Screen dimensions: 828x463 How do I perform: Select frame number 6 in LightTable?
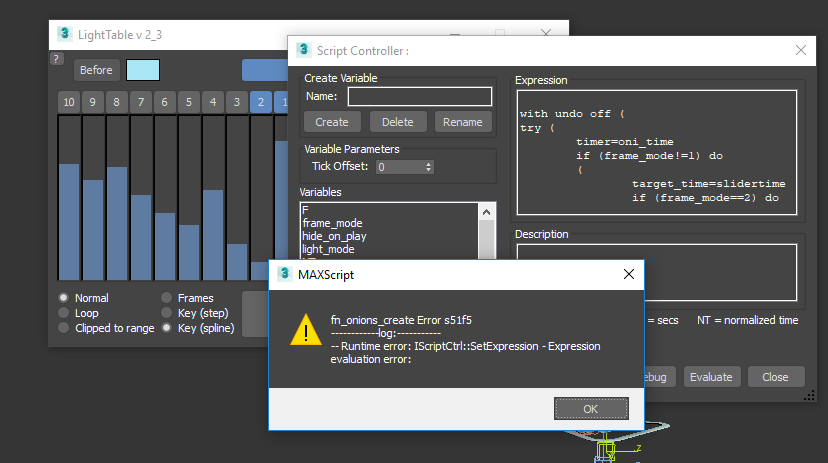[x=165, y=102]
